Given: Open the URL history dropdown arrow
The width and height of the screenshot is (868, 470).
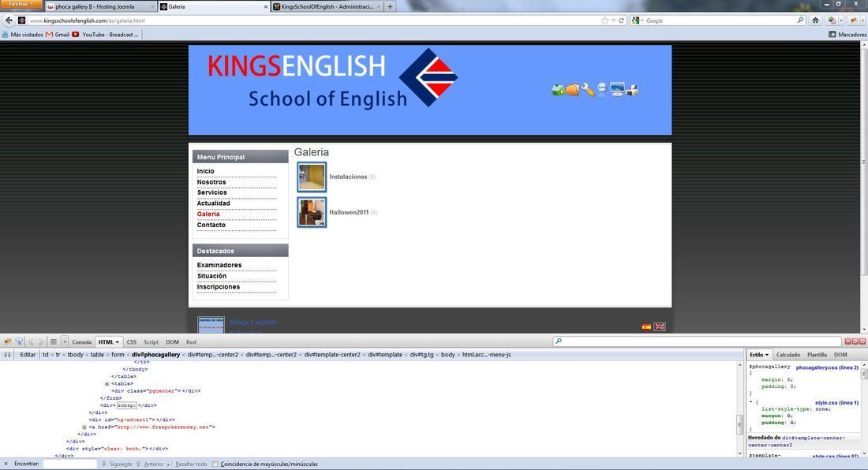Looking at the screenshot, I should pyautogui.click(x=613, y=21).
